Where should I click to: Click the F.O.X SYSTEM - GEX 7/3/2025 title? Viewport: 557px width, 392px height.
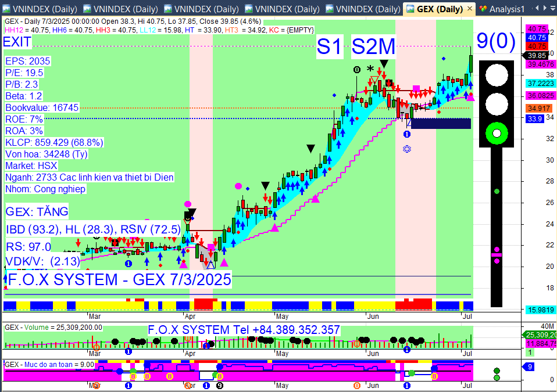[x=119, y=279]
